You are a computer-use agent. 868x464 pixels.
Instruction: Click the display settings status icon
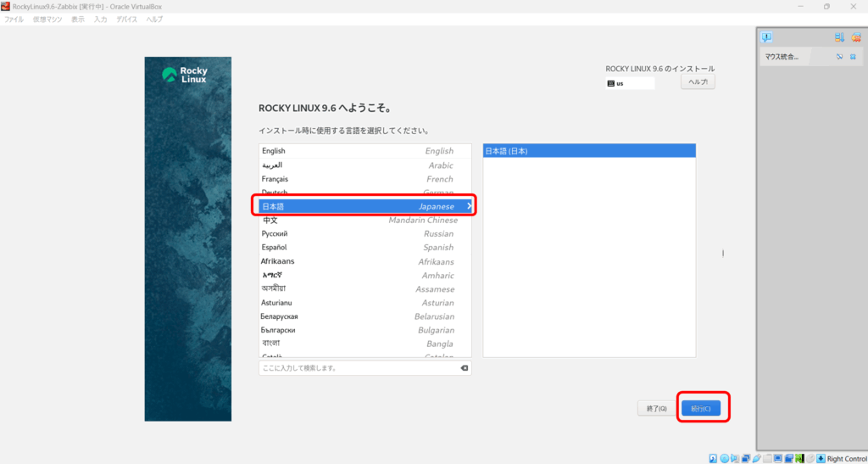(778, 458)
